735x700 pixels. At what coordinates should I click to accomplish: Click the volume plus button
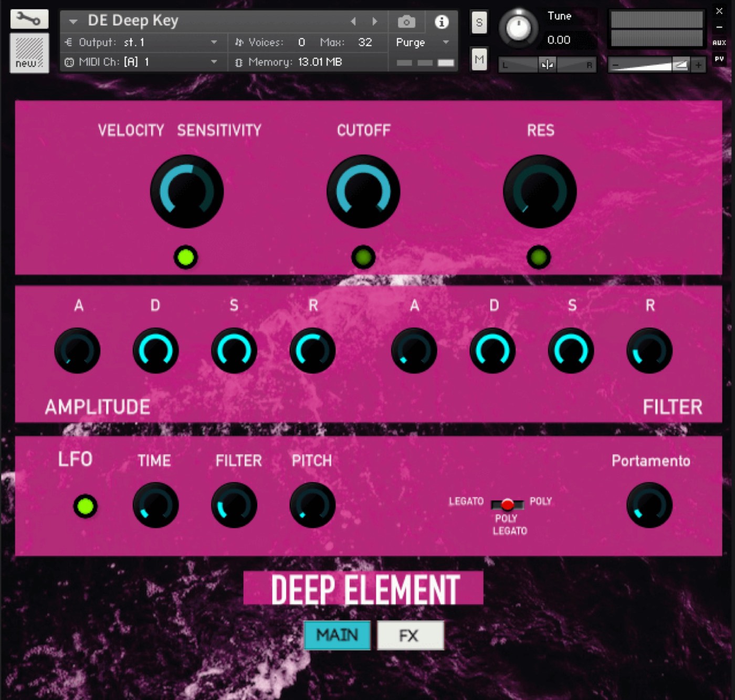tap(698, 65)
